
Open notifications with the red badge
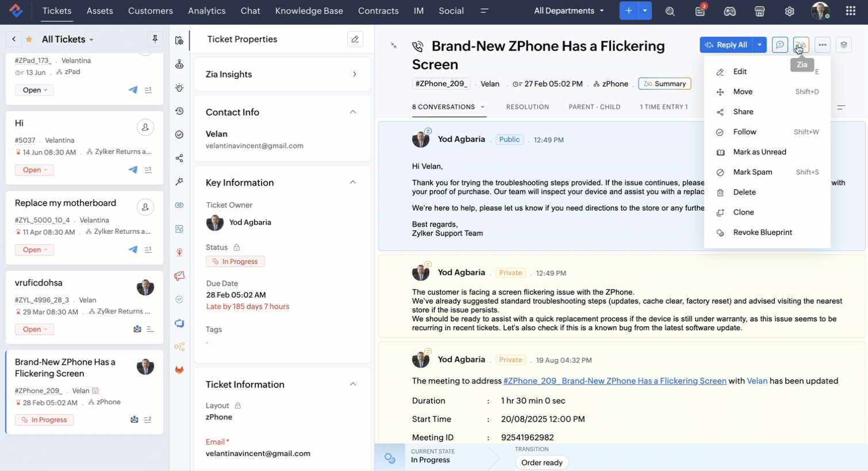[x=700, y=11]
